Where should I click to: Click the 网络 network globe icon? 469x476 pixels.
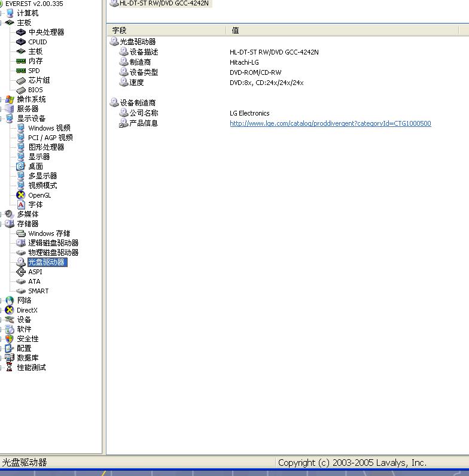[x=10, y=301]
